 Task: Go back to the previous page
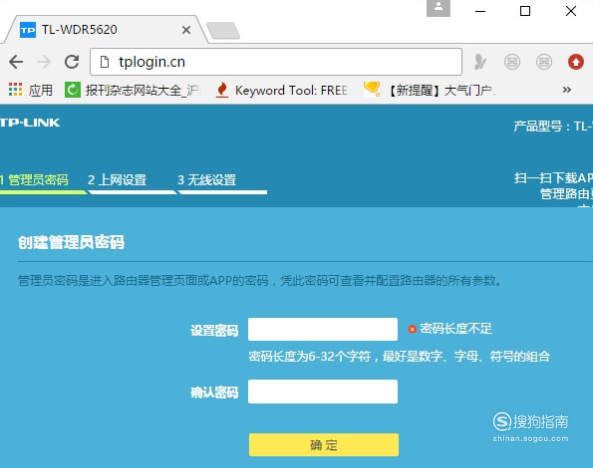point(16,62)
